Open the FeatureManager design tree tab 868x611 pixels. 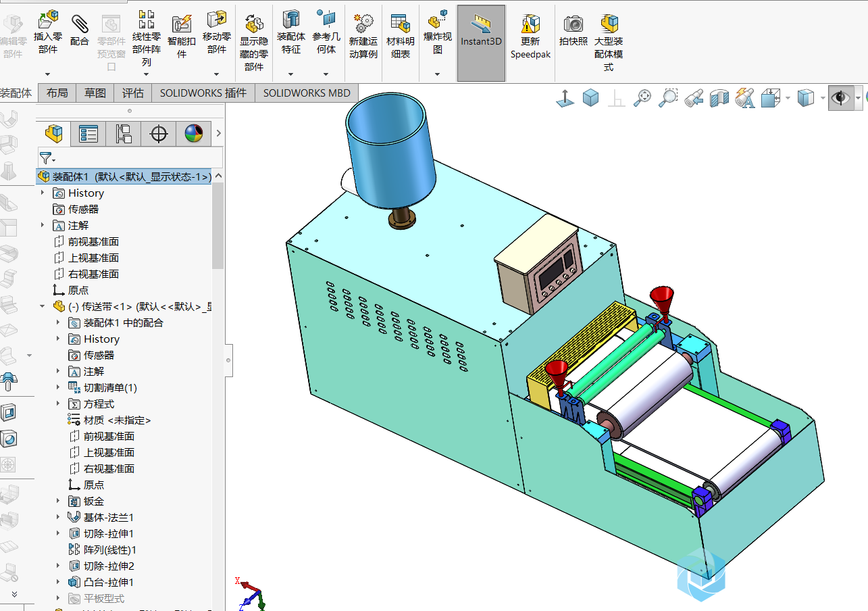(54, 134)
